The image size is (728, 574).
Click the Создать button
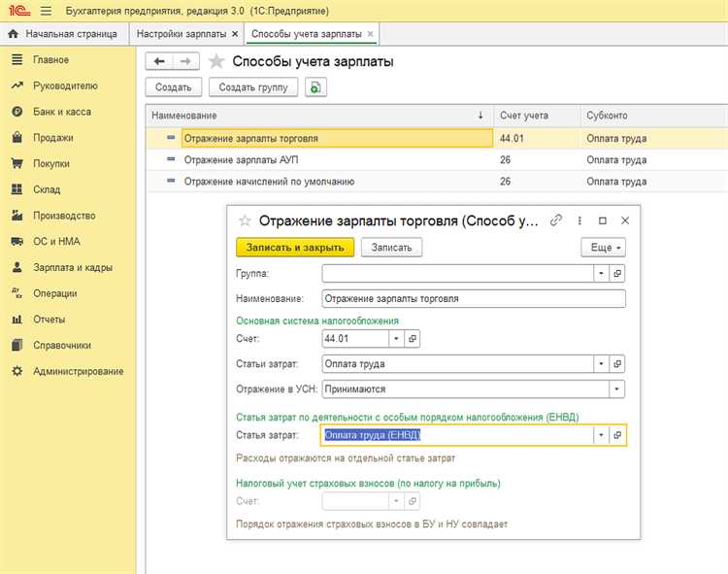(173, 87)
